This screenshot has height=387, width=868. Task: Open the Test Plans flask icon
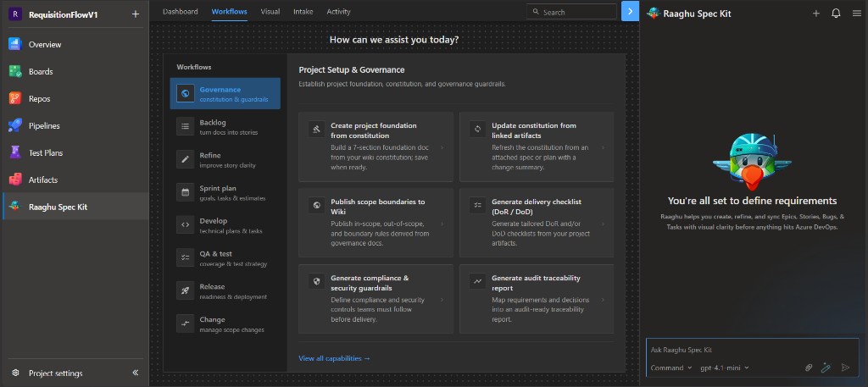coord(14,152)
